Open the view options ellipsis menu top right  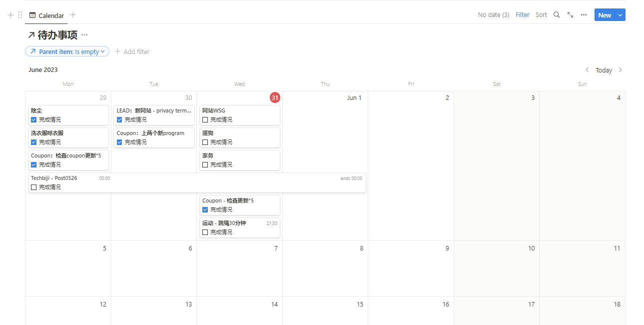pyautogui.click(x=584, y=15)
